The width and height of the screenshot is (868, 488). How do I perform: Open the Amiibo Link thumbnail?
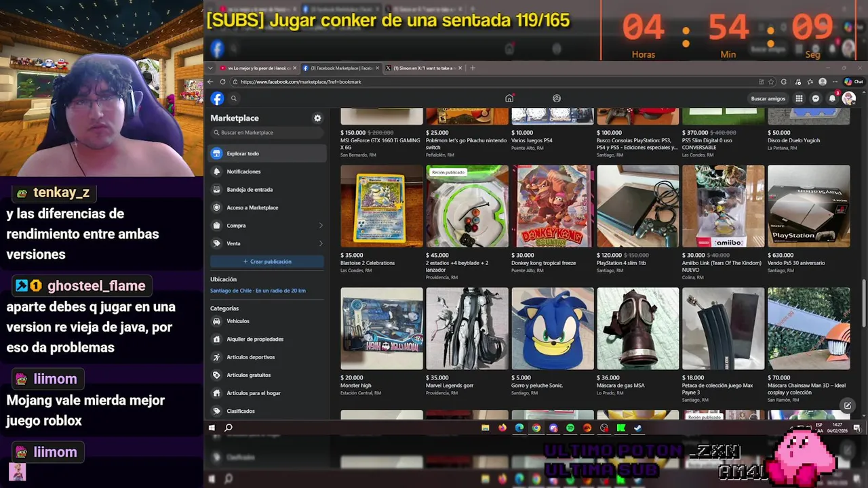(x=724, y=206)
